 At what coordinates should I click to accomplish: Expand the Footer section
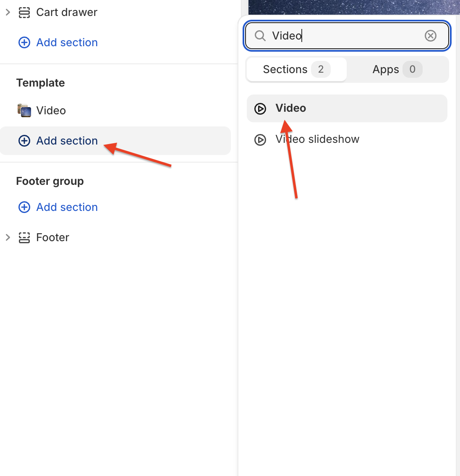8,238
